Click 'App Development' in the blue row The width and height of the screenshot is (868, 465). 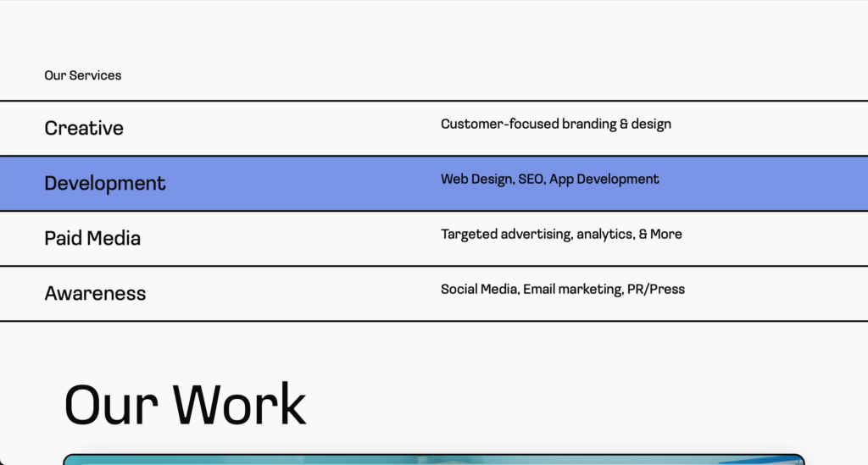pyautogui.click(x=604, y=179)
